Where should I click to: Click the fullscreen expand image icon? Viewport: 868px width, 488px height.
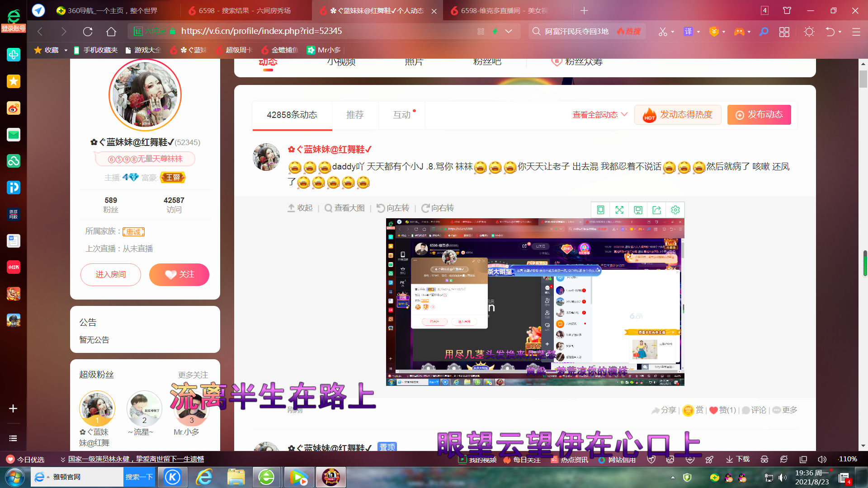tap(619, 210)
